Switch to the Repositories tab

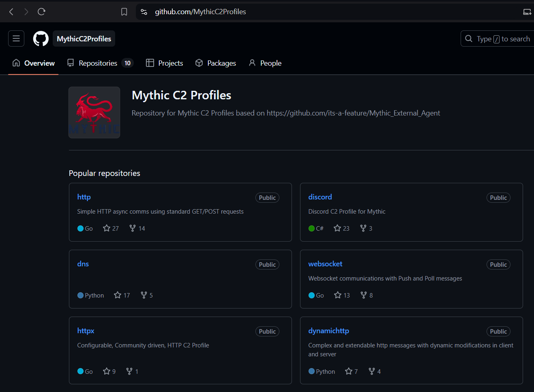100,63
